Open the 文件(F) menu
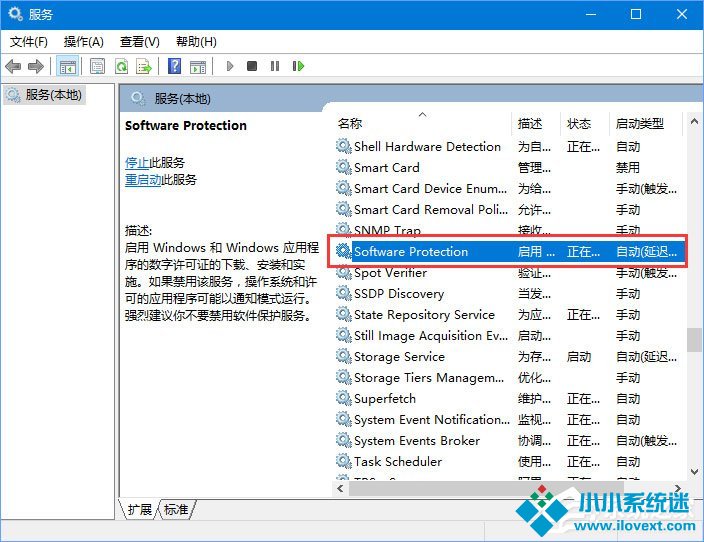704x542 pixels. [x=29, y=42]
